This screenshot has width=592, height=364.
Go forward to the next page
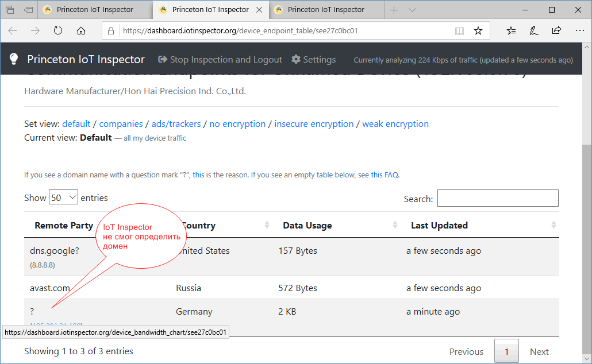(35, 30)
